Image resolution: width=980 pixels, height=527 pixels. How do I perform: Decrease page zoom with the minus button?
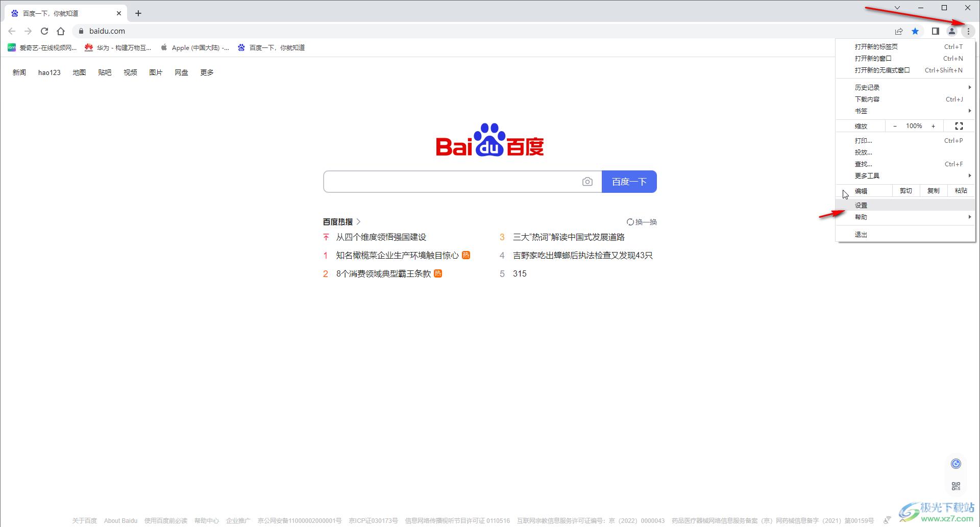click(895, 126)
